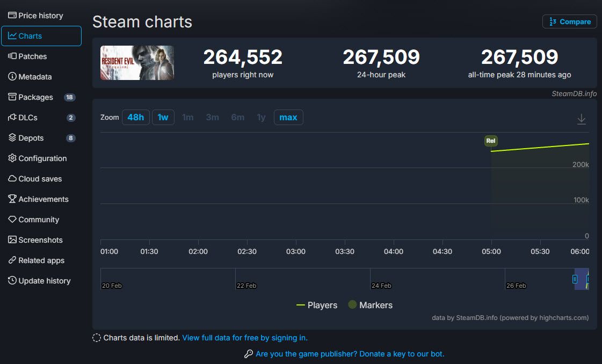602x364 pixels.
Task: Click the Metadata info icon
Action: coord(12,77)
